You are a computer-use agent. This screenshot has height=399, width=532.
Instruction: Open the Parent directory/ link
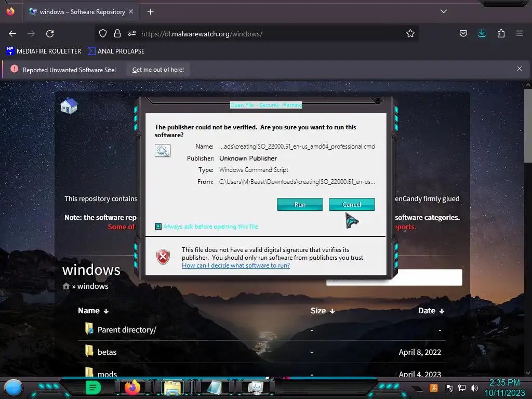(x=127, y=330)
